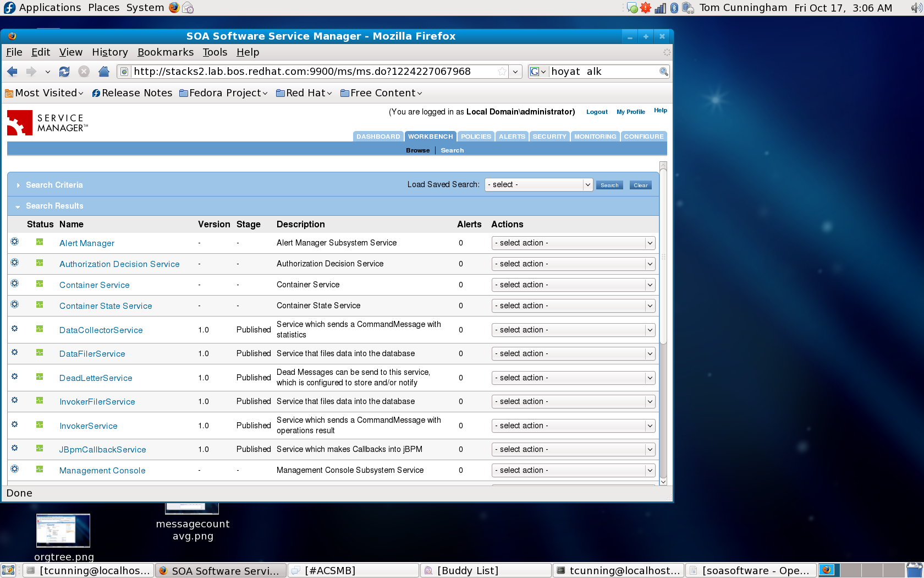The height and width of the screenshot is (578, 924).
Task: Open select action dropdown for DeadLetterService
Action: [x=573, y=378]
